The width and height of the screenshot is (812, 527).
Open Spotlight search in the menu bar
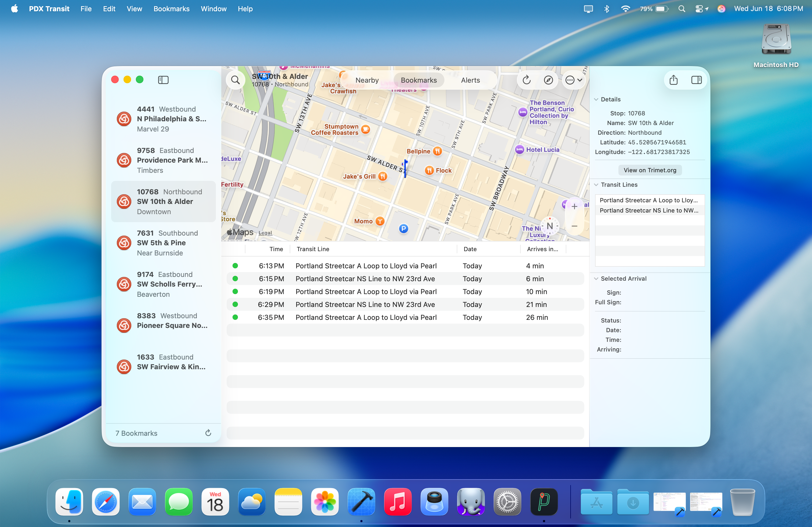click(681, 9)
